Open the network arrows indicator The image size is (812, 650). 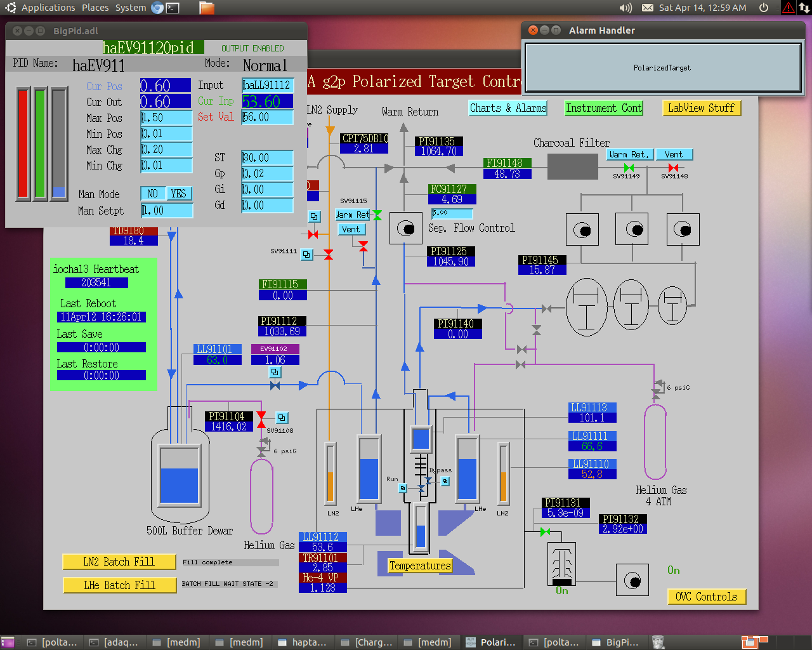pyautogui.click(x=804, y=8)
